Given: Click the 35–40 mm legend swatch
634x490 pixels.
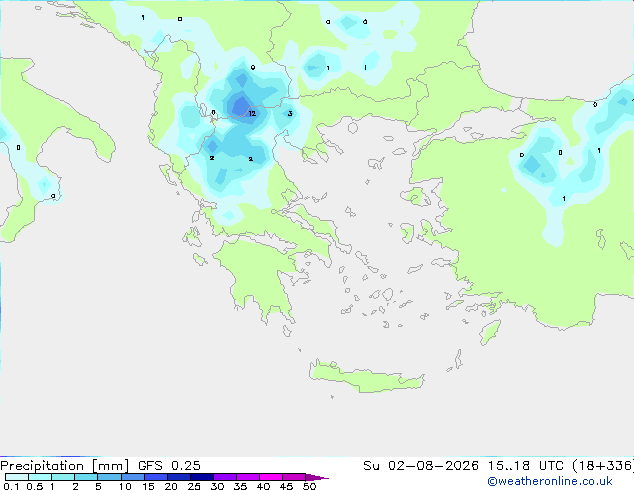Looking at the screenshot, I should tap(247, 477).
